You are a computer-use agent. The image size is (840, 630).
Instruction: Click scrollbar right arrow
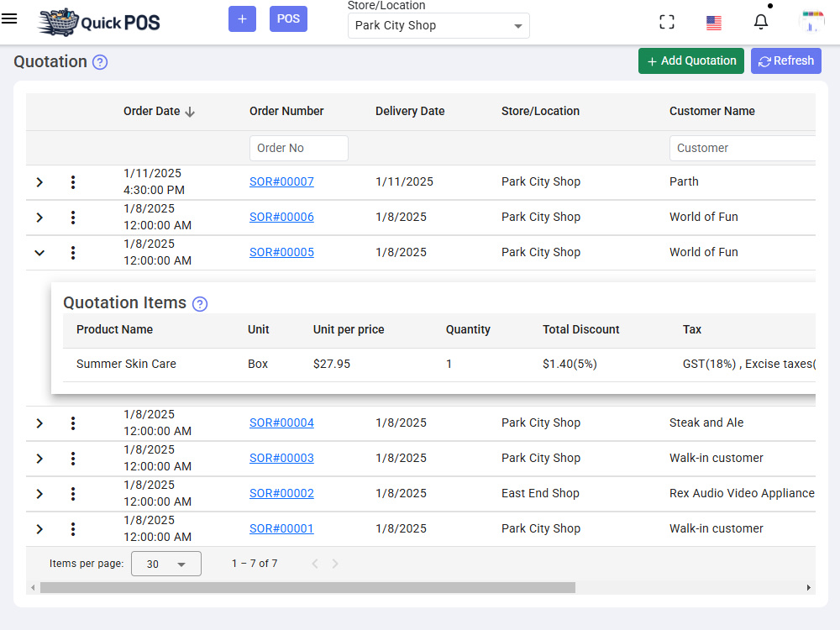coord(809,588)
